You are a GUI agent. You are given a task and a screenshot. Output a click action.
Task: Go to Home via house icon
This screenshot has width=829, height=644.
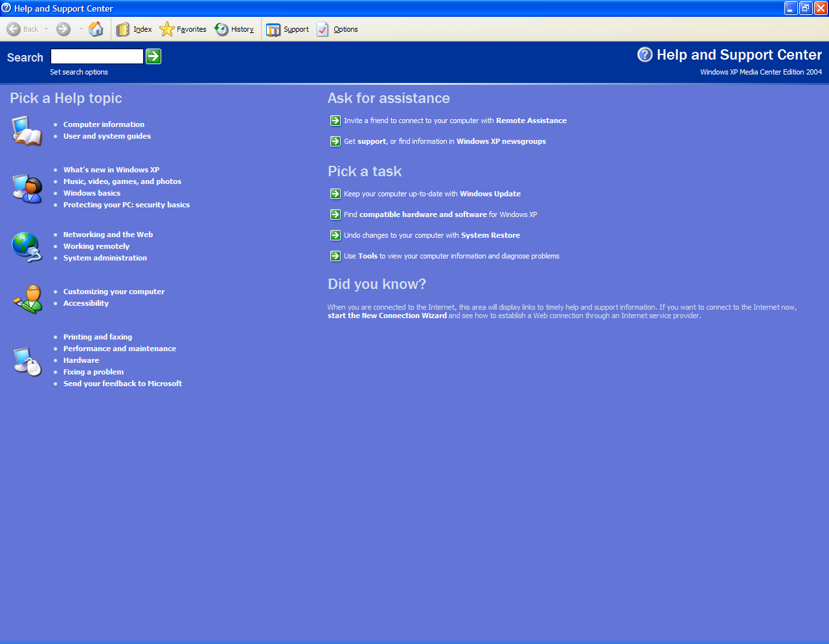(x=96, y=29)
